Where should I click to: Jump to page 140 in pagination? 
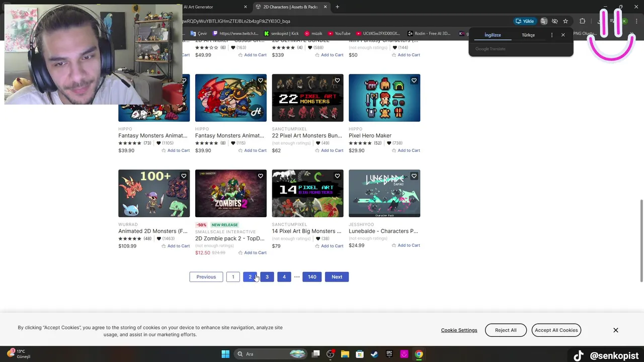coord(312,277)
